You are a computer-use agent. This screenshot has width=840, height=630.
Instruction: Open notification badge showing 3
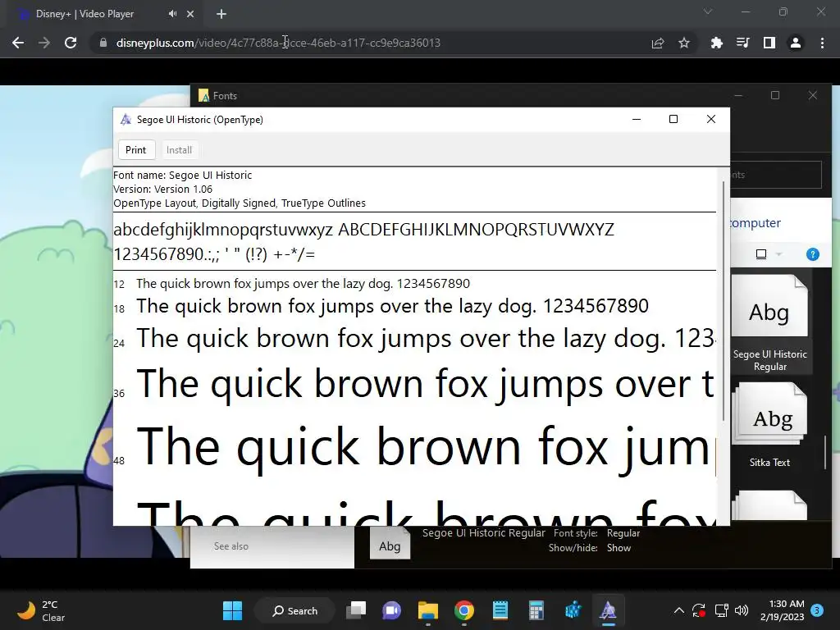click(x=817, y=610)
